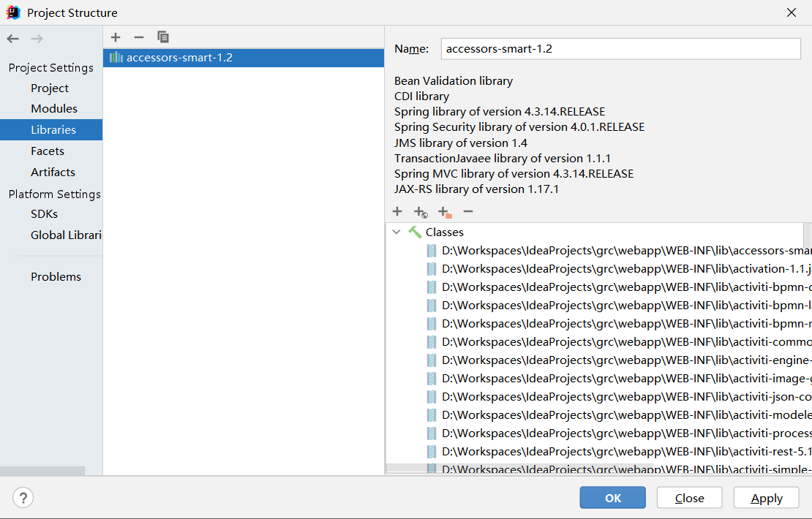Screen dimensions: 812x519
Task: Go forward with the right arrow
Action: pyautogui.click(x=37, y=39)
